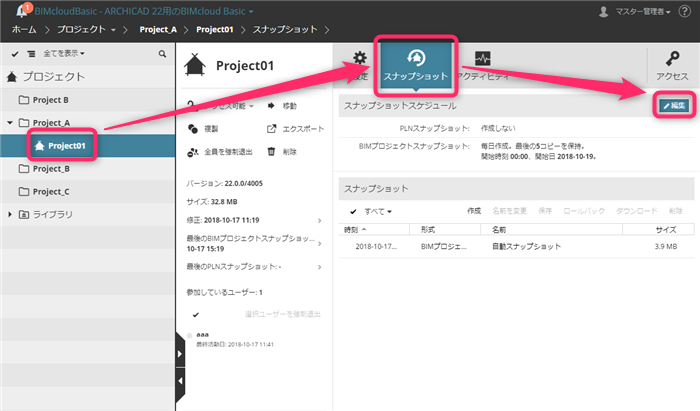This screenshot has height=411, width=700.
Task: Sort snapshots by Format column header
Action: click(445, 229)
